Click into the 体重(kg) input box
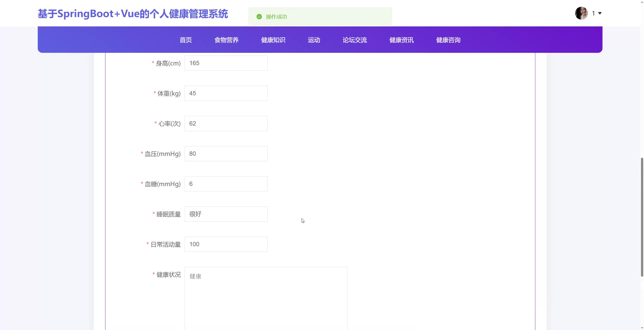Screen dimensions: 644x330 point(226,93)
